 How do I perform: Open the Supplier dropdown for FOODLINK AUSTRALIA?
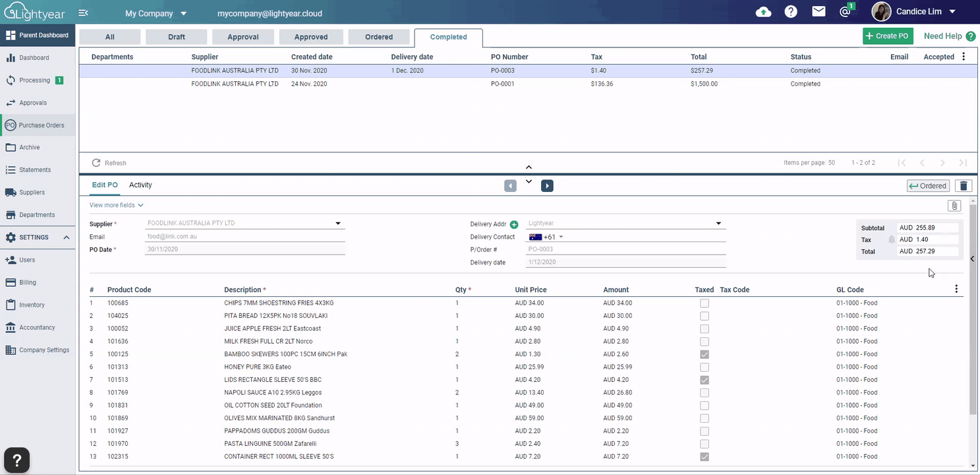[338, 224]
